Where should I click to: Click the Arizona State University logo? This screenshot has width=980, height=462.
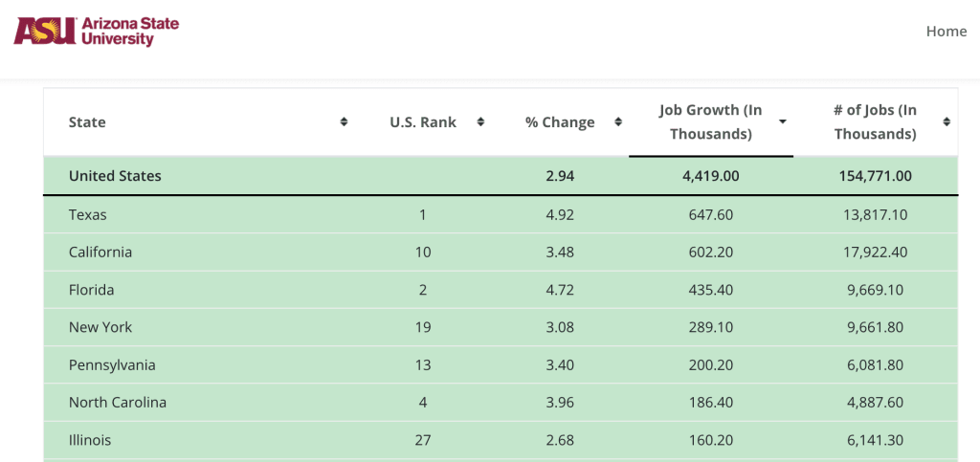[97, 32]
